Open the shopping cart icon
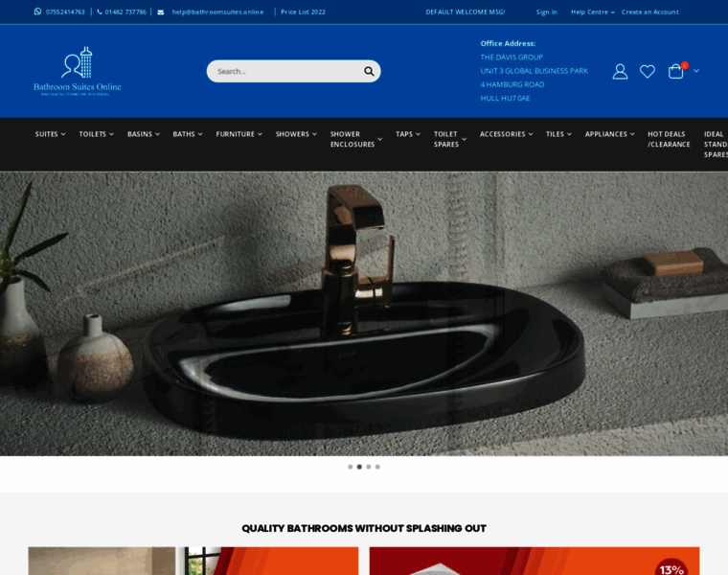 [675, 71]
